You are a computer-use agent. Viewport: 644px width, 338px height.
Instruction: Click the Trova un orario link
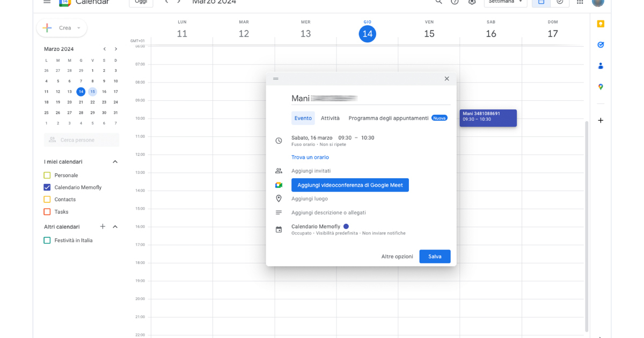click(310, 157)
